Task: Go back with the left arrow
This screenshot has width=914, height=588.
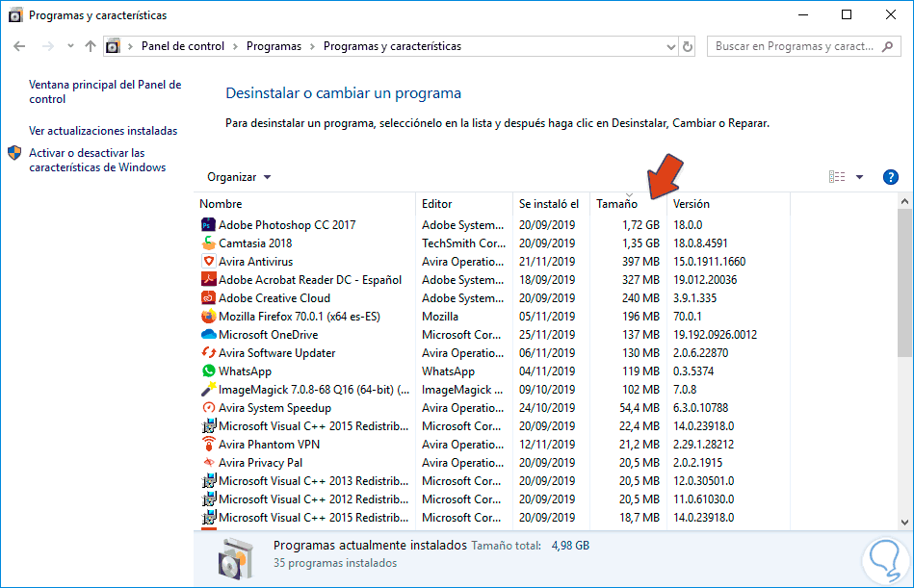Action: tap(19, 46)
